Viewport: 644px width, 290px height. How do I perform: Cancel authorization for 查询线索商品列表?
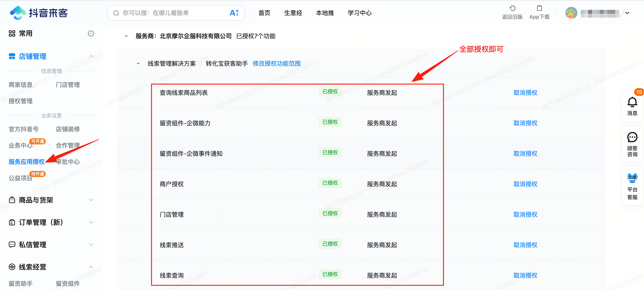pyautogui.click(x=525, y=93)
